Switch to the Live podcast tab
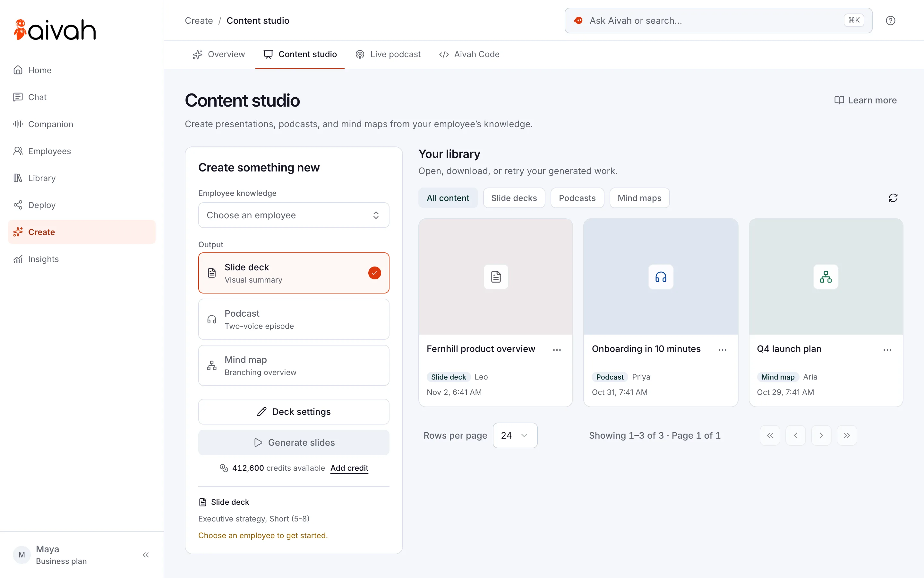The width and height of the screenshot is (924, 578). 388,54
